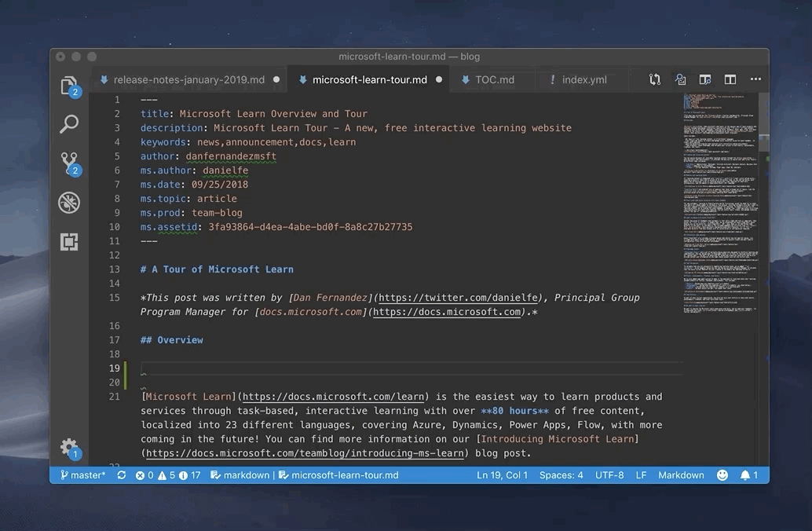Click the docs.microsoft.com/learn link

click(x=333, y=397)
